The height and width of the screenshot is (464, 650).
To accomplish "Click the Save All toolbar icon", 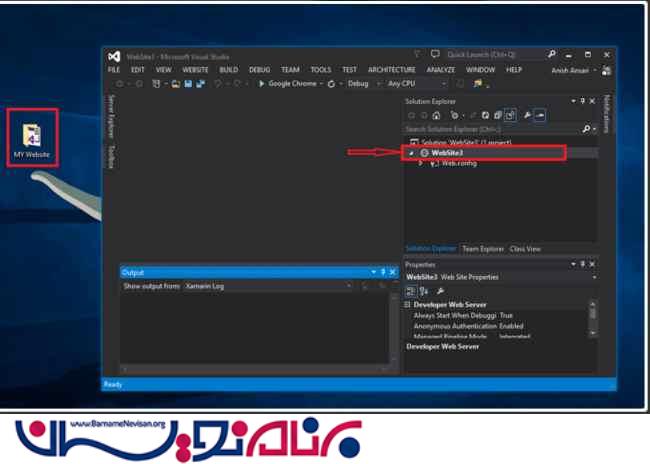I will point(201,84).
